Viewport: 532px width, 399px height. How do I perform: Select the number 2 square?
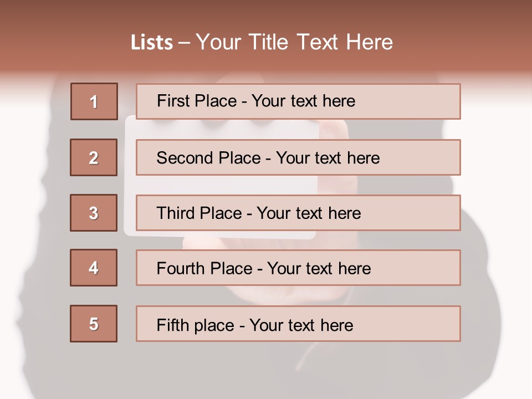tap(94, 157)
